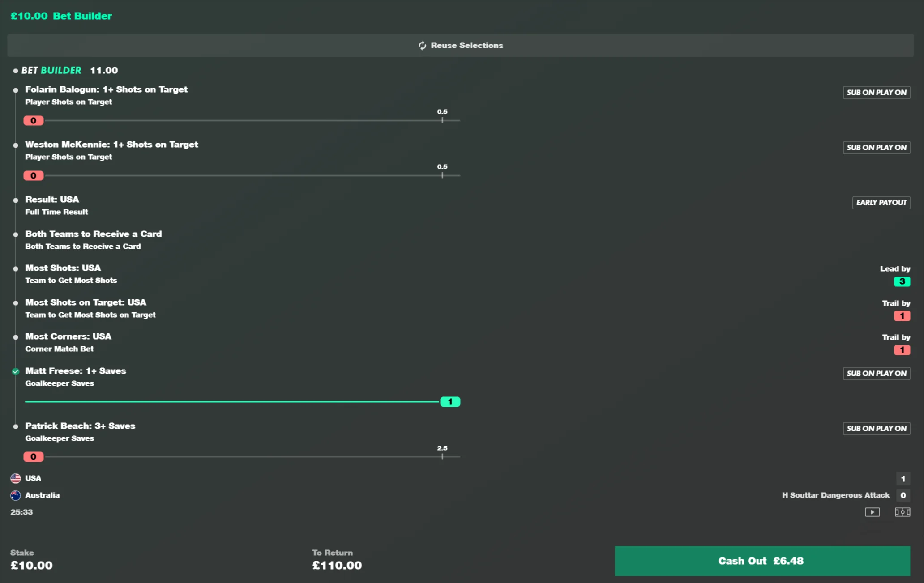Open the live stream play icon
The height and width of the screenshot is (583, 924).
872,512
